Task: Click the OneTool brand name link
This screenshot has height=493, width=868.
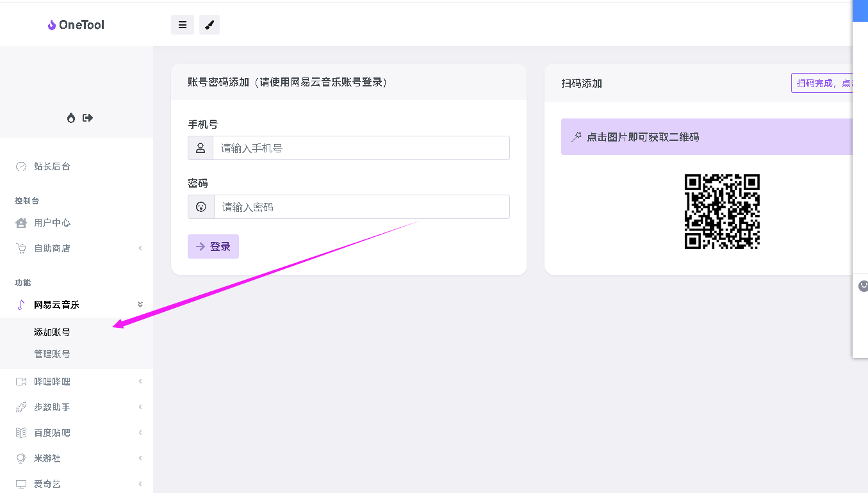Action: click(x=81, y=25)
